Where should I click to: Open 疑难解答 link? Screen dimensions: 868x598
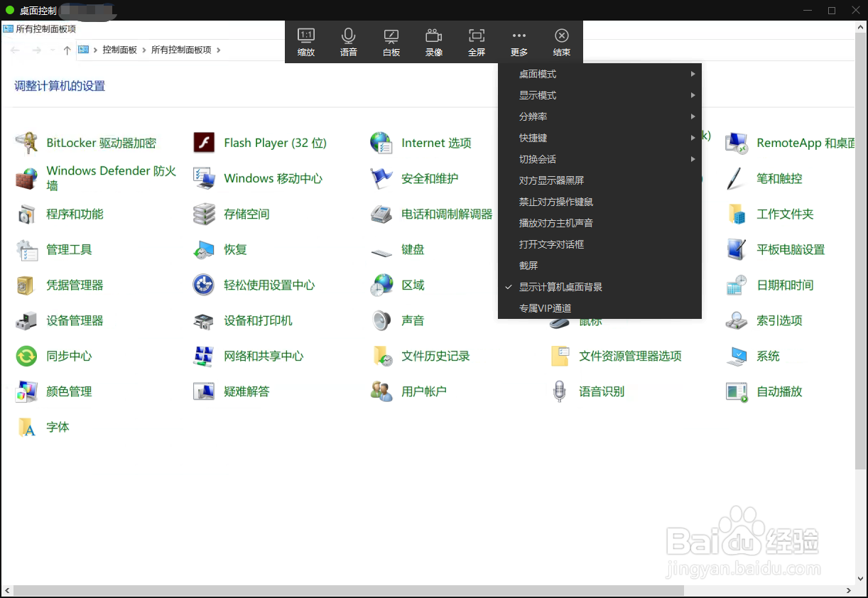(246, 391)
